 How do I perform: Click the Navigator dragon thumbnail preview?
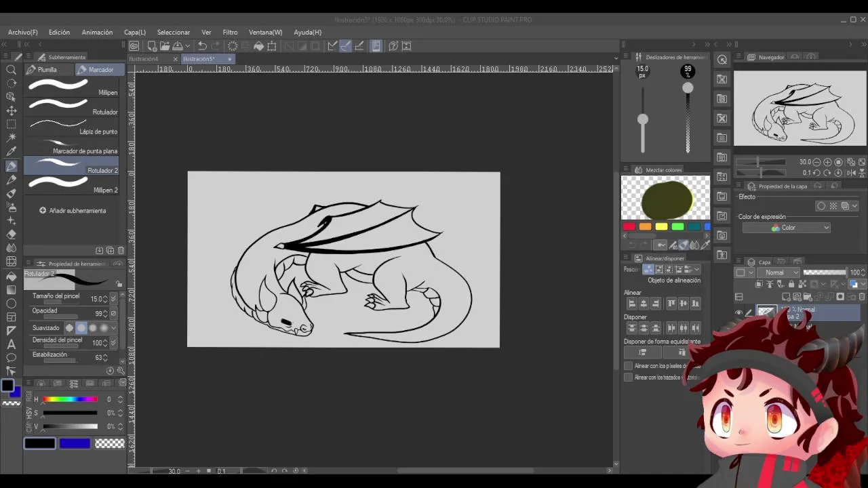coord(800,108)
